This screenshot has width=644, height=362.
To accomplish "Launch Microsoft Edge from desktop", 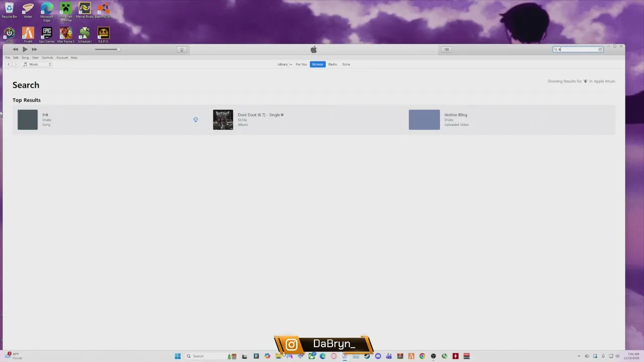I will click(x=47, y=11).
